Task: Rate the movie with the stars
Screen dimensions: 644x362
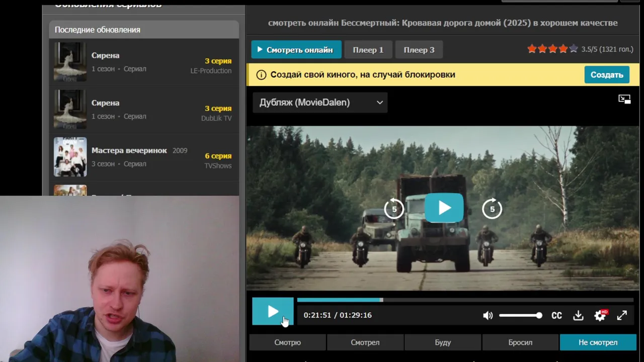Action: click(552, 49)
